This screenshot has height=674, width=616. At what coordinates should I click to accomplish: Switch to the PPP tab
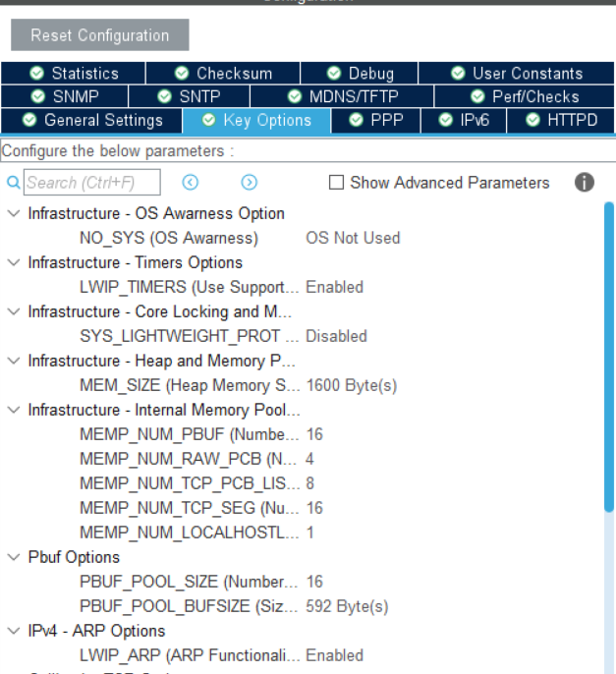(x=375, y=120)
